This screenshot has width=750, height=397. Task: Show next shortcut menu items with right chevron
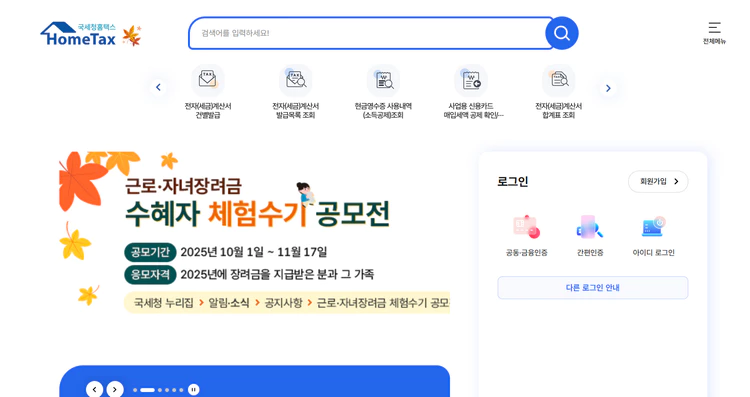tap(608, 88)
